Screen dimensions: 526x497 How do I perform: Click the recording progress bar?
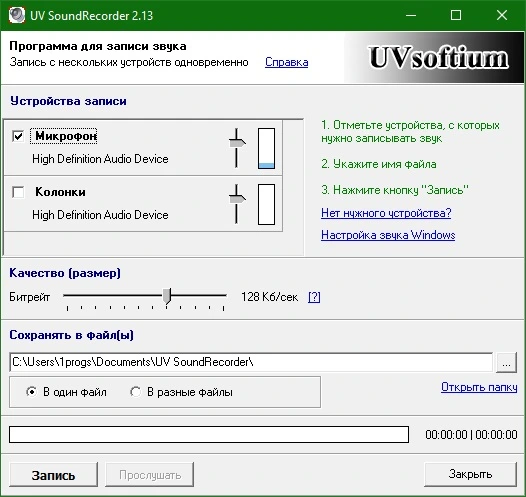[209, 435]
